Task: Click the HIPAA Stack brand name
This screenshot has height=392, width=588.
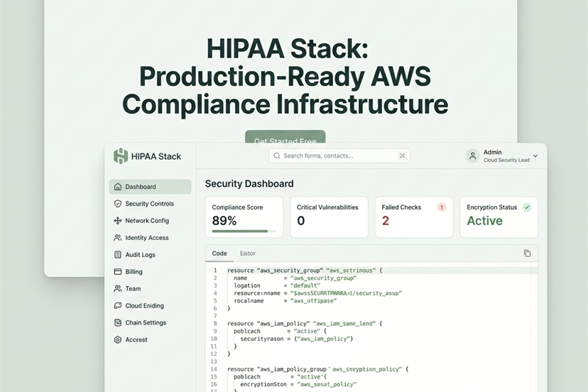Action: pos(156,156)
